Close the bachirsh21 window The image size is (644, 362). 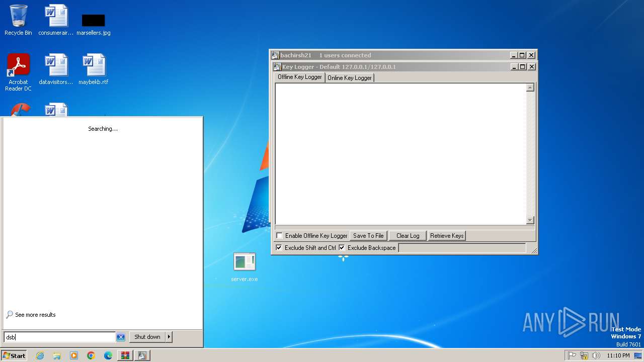tap(532, 55)
